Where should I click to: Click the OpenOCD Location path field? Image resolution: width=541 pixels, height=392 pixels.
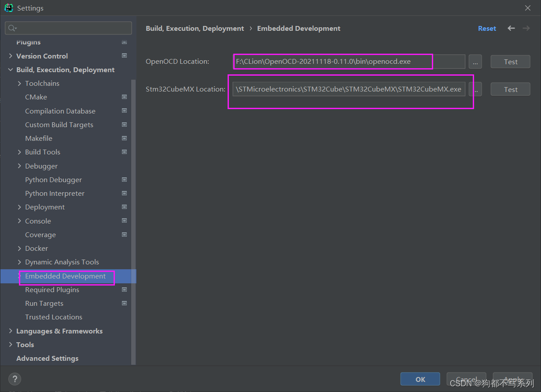[349, 62]
